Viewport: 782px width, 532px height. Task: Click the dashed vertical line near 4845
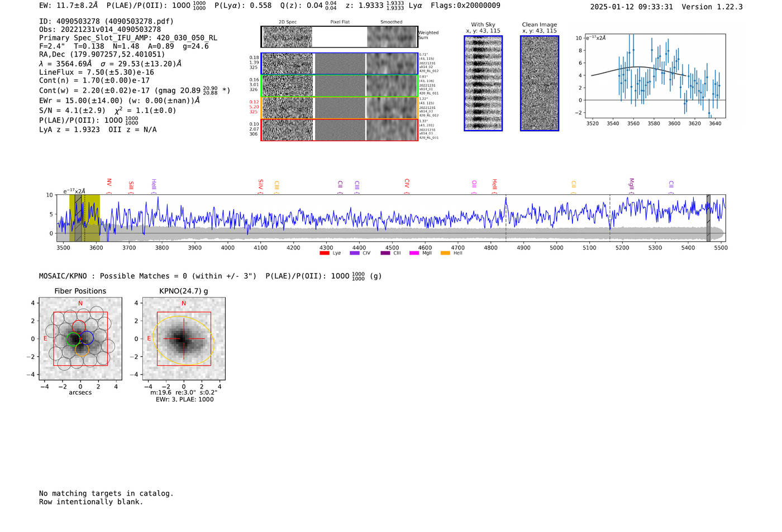click(506, 218)
